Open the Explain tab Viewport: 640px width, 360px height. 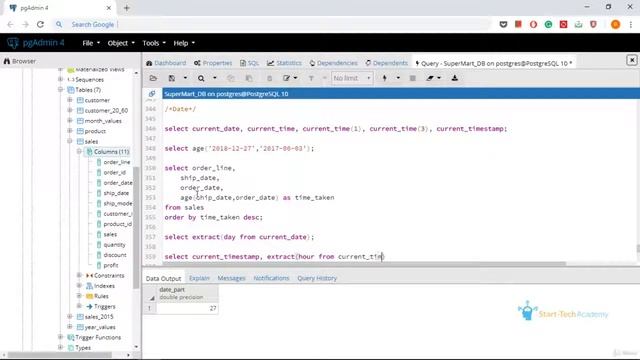pyautogui.click(x=199, y=278)
